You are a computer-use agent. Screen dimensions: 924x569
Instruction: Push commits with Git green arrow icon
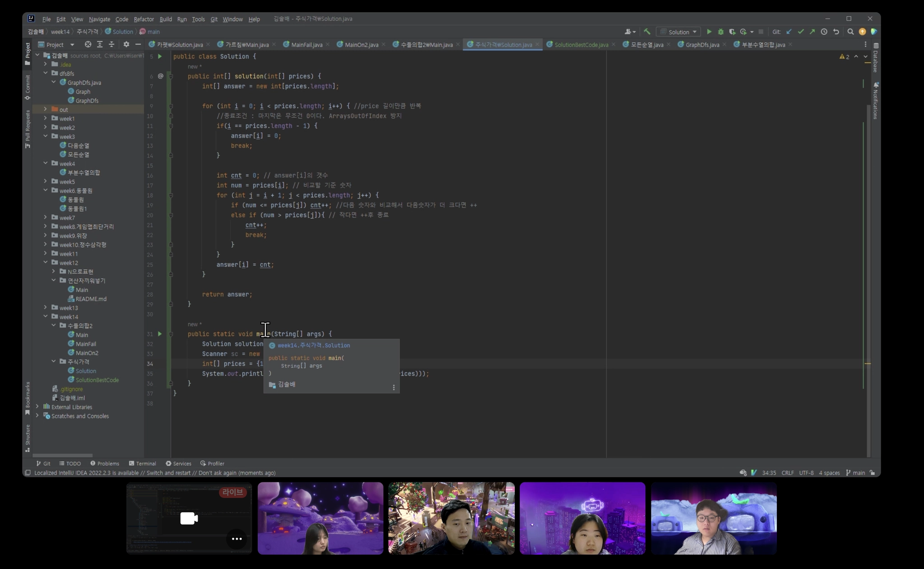pos(812,32)
